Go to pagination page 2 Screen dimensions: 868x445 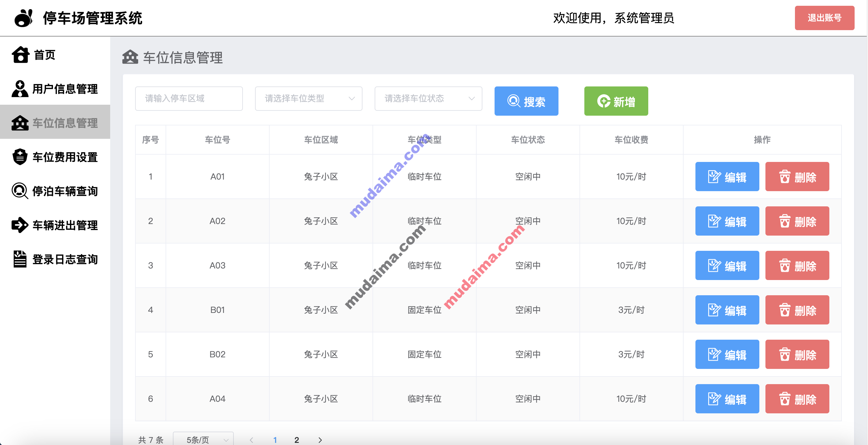point(296,440)
